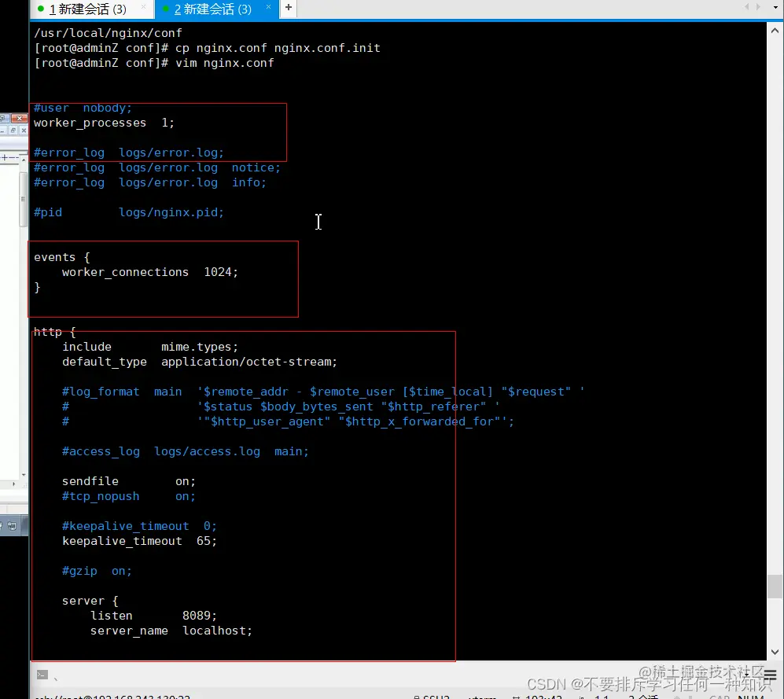Click 'worker_processes 1;' line
Screen dimensions: 784x699
[104, 123]
